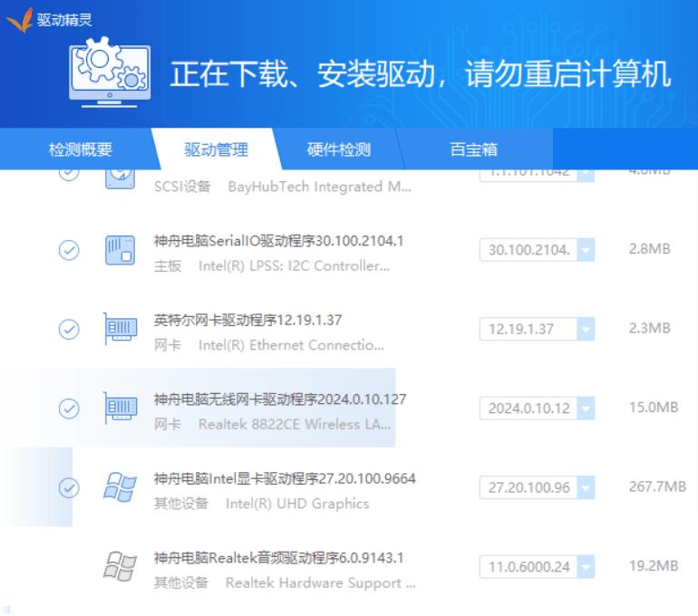Select 神舟电脑Realtek音频驱动程序6.0.9143.1 title
698x616 pixels.
278,558
